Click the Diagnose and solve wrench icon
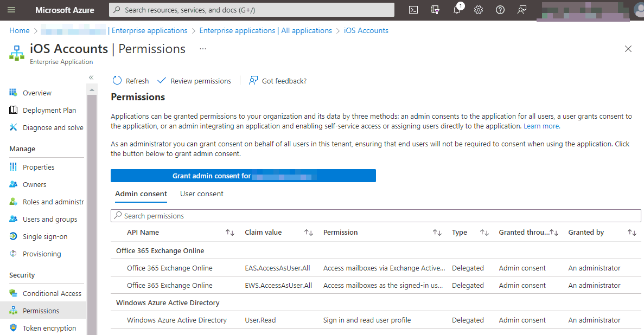Screen dimensions: 644x335 coord(13,127)
